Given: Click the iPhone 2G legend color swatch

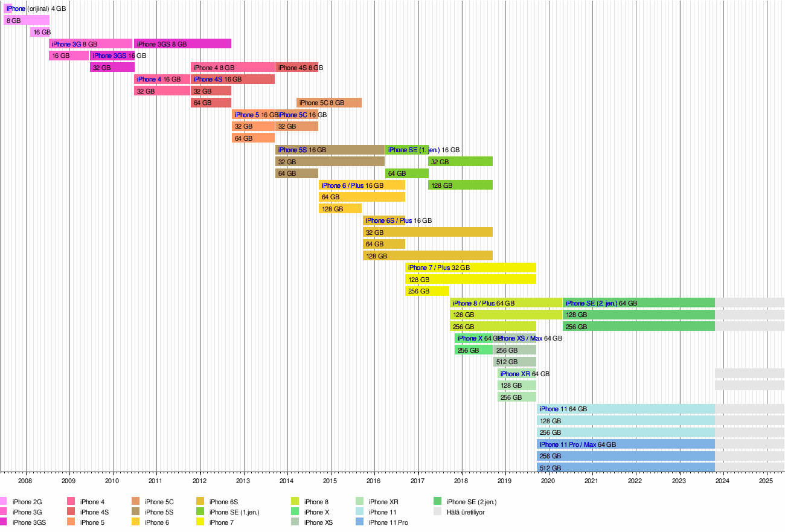Looking at the screenshot, I should (4, 502).
